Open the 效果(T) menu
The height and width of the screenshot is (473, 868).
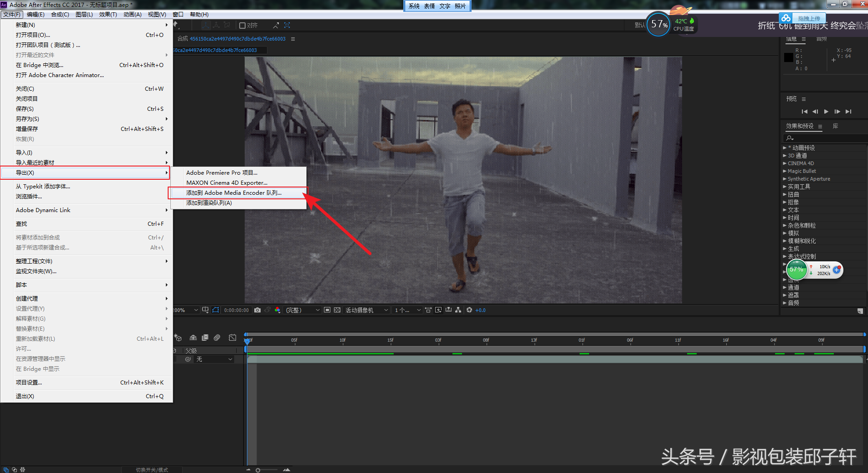click(108, 15)
